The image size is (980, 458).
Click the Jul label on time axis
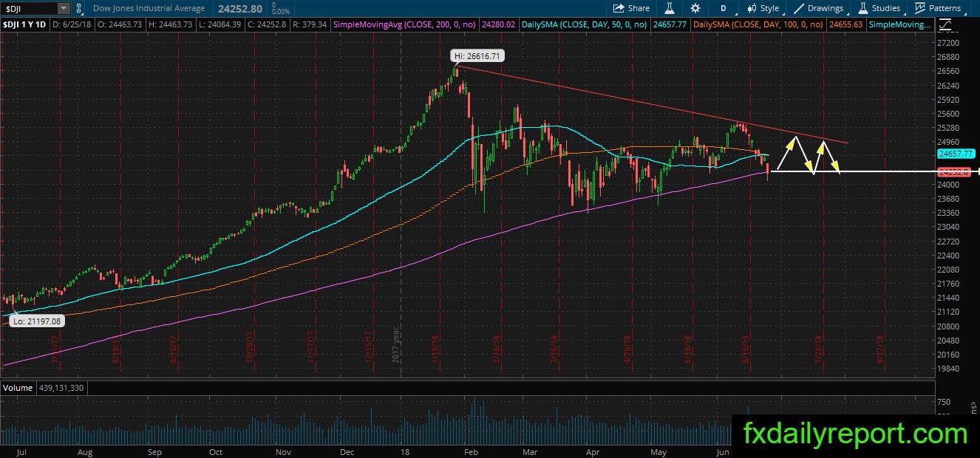pyautogui.click(x=22, y=451)
